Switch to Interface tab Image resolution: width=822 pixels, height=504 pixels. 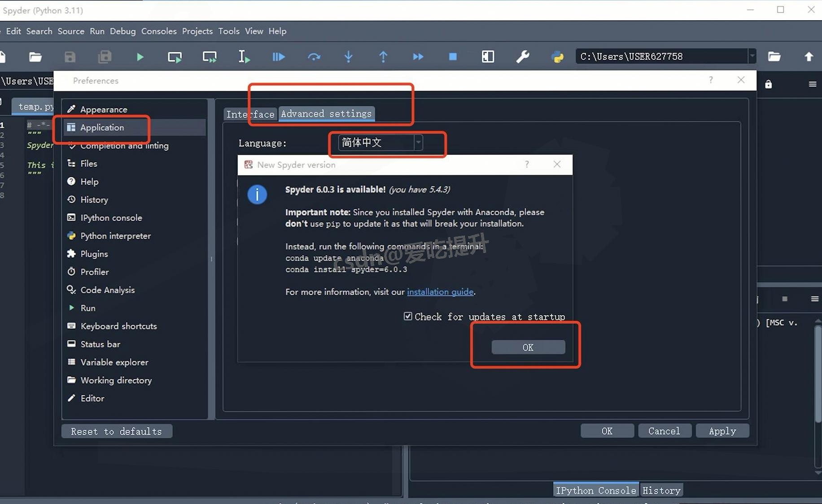pos(250,114)
